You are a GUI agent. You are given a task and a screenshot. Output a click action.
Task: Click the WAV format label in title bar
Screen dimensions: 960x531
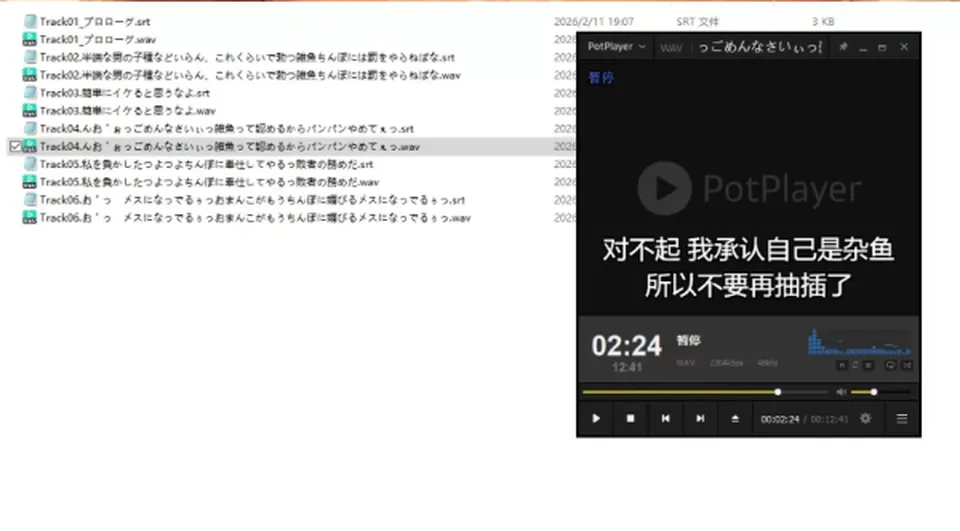(x=671, y=48)
